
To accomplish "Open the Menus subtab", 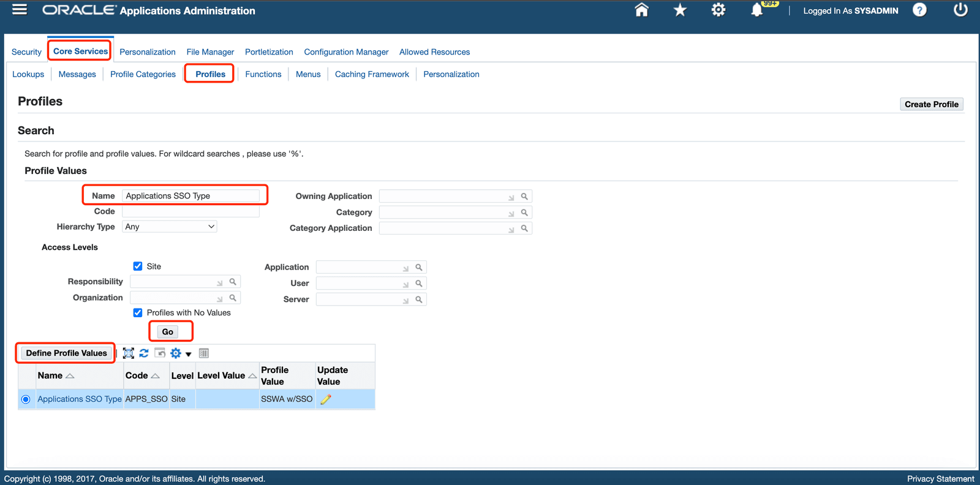I will (x=308, y=74).
